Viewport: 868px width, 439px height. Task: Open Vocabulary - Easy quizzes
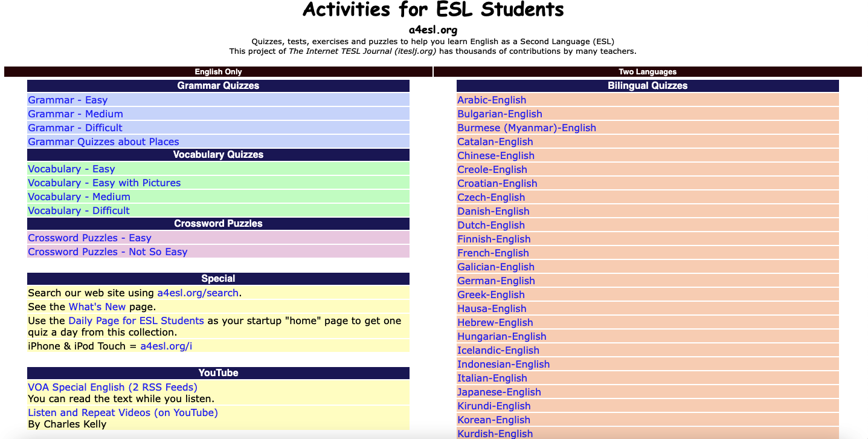point(71,169)
